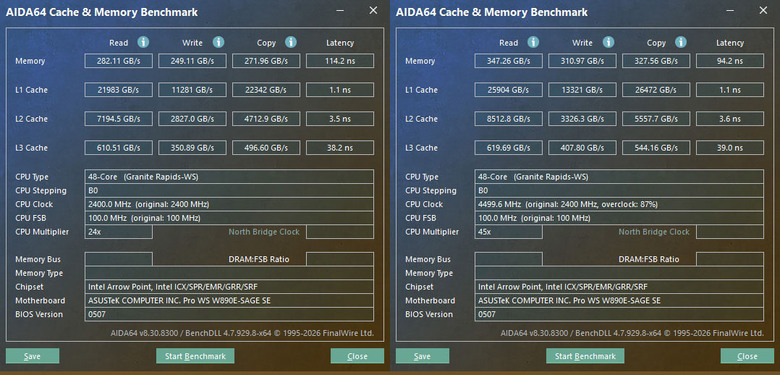This screenshot has height=375, width=780.
Task: Start Benchmark in right window
Action: [x=585, y=356]
